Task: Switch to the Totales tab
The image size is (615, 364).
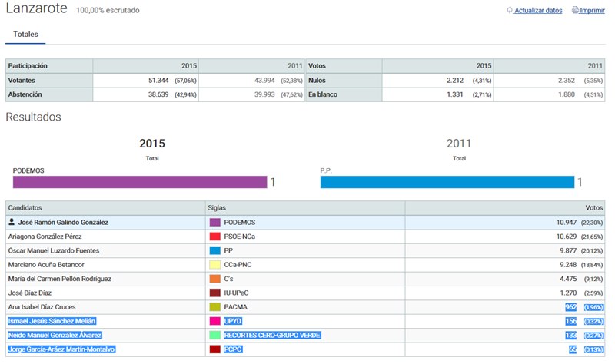Action: pyautogui.click(x=25, y=35)
